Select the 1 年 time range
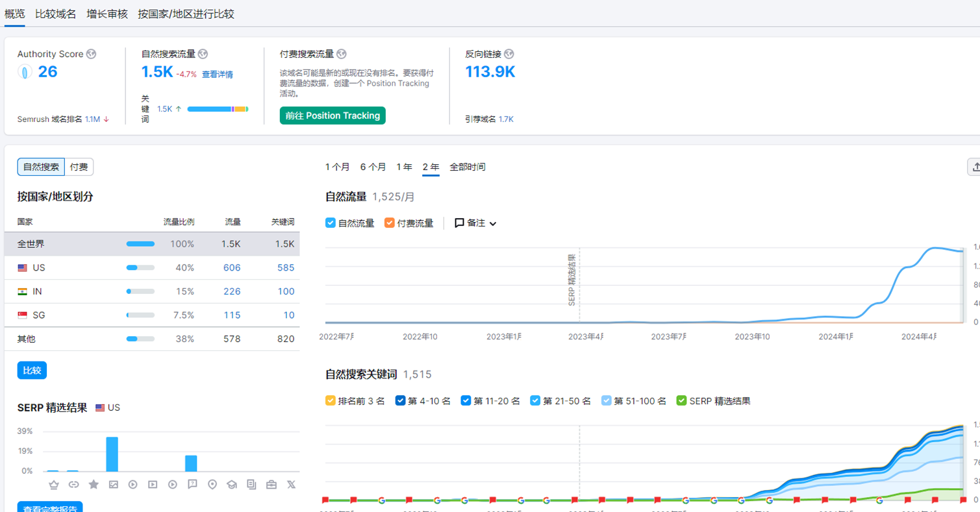 click(x=404, y=167)
